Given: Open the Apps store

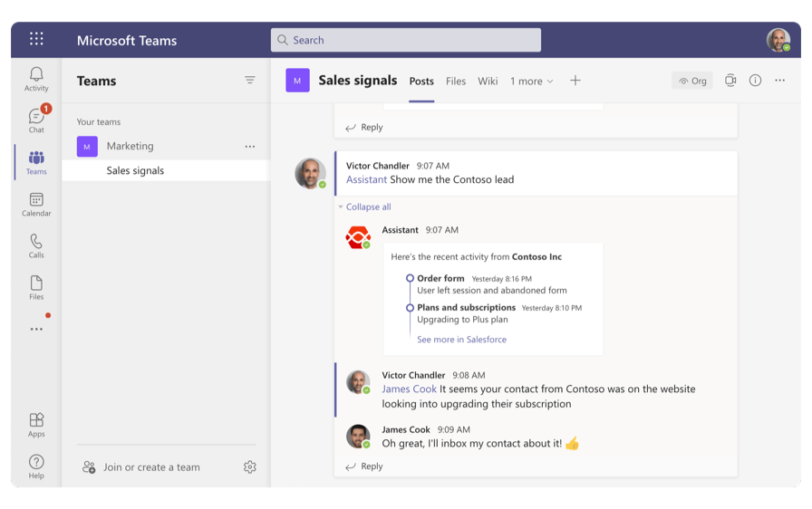Looking at the screenshot, I should click(36, 425).
